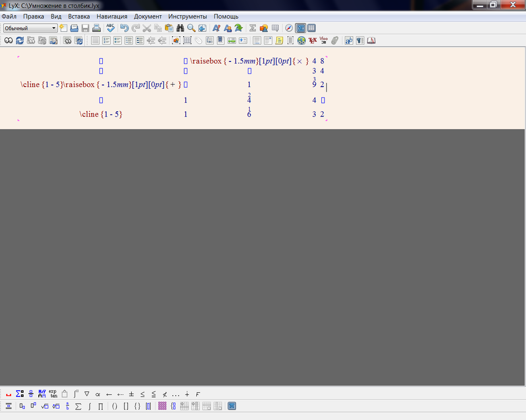Viewport: 526px width, 420px height.
Task: Insert TeX code icon
Action: pos(312,40)
